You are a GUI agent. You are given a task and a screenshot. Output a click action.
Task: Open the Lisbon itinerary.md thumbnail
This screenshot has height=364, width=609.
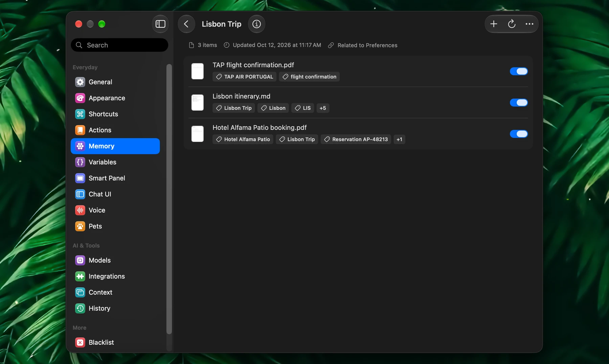198,102
